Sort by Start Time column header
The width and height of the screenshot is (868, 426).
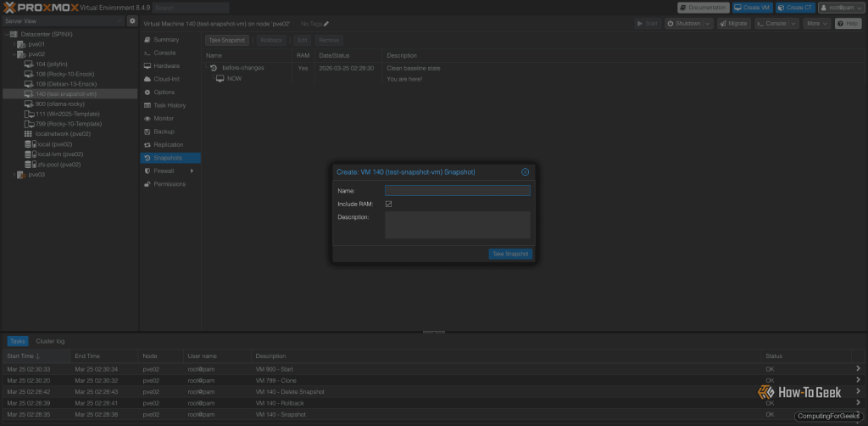(36, 356)
